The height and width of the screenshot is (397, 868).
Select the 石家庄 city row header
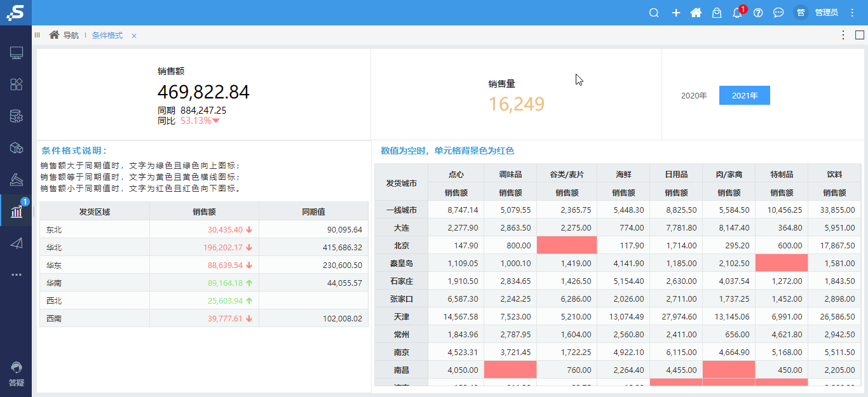(x=402, y=281)
